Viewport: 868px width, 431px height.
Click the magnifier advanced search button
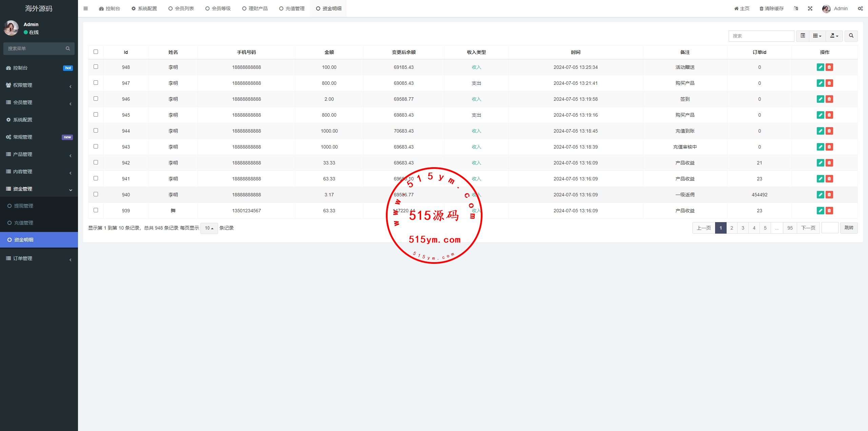click(x=851, y=36)
